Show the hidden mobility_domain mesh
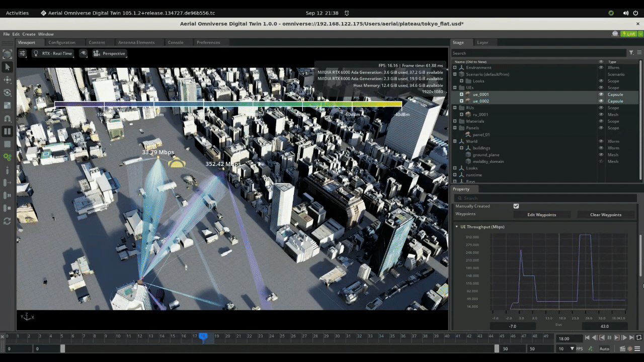This screenshot has height=362, width=644. point(601,161)
